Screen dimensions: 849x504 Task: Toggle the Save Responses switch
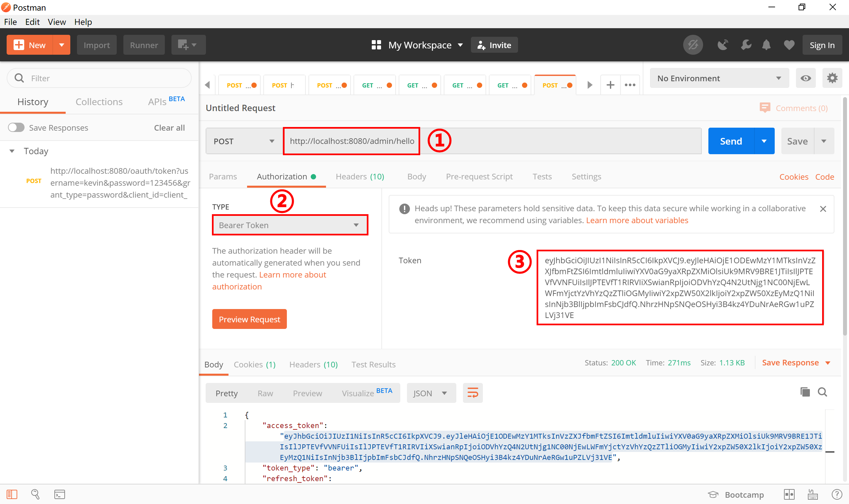[16, 128]
